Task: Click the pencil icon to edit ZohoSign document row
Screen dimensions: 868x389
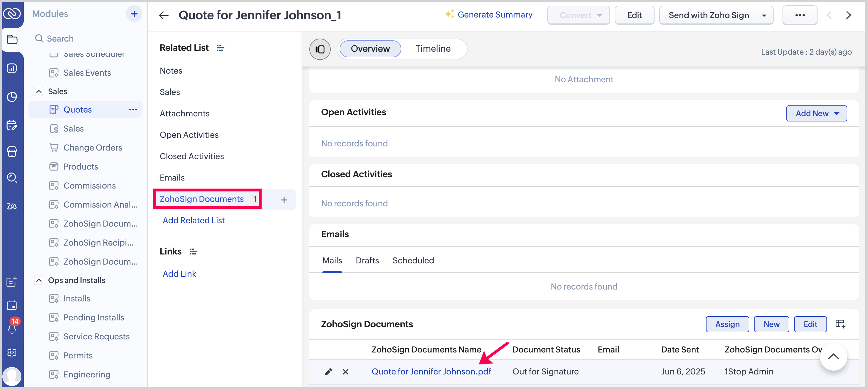Action: click(x=328, y=371)
